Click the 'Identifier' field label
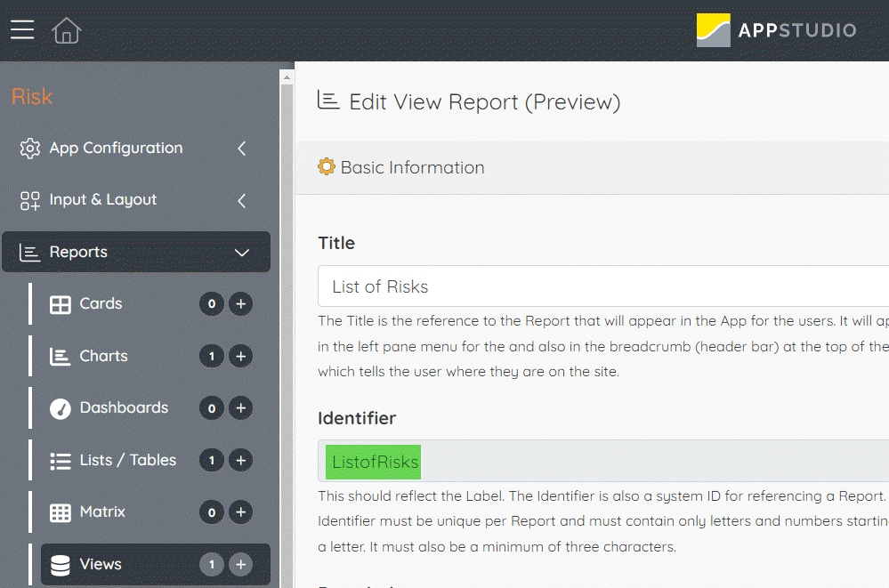 (357, 418)
